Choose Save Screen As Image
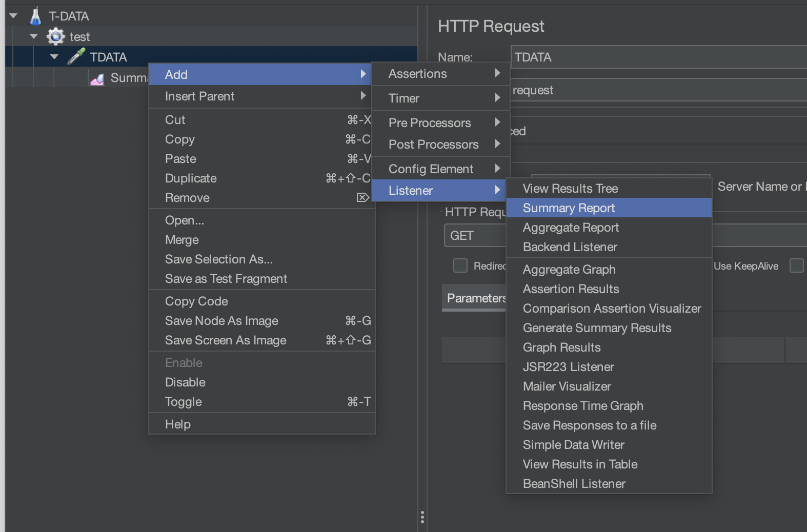The width and height of the screenshot is (807, 532). click(262, 340)
